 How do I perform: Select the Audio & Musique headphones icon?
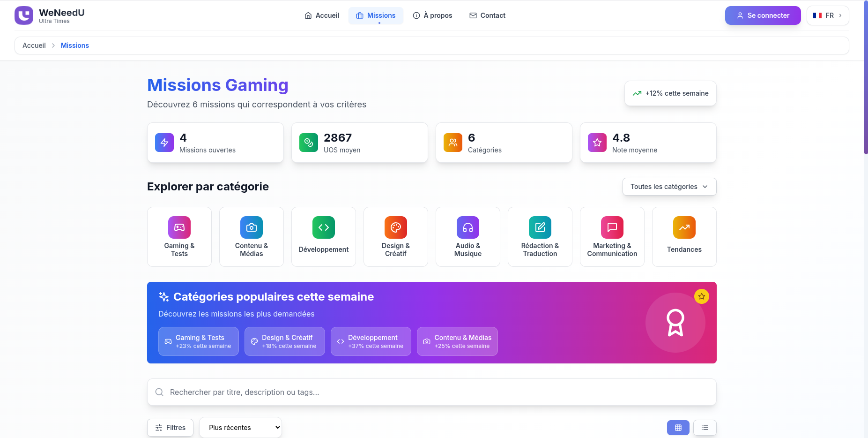[x=468, y=227]
